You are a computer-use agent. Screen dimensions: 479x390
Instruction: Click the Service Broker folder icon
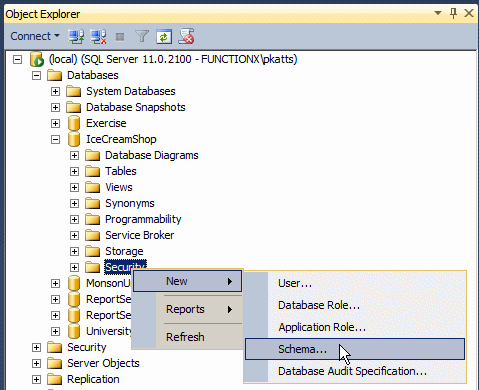click(x=92, y=235)
